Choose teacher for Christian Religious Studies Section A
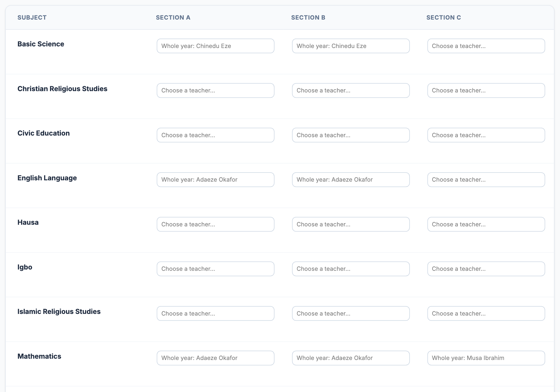This screenshot has height=392, width=560. (215, 90)
